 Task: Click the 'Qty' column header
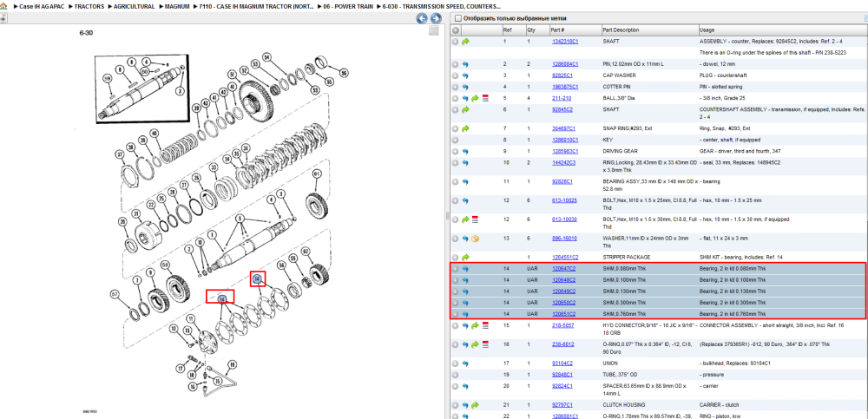click(537, 29)
